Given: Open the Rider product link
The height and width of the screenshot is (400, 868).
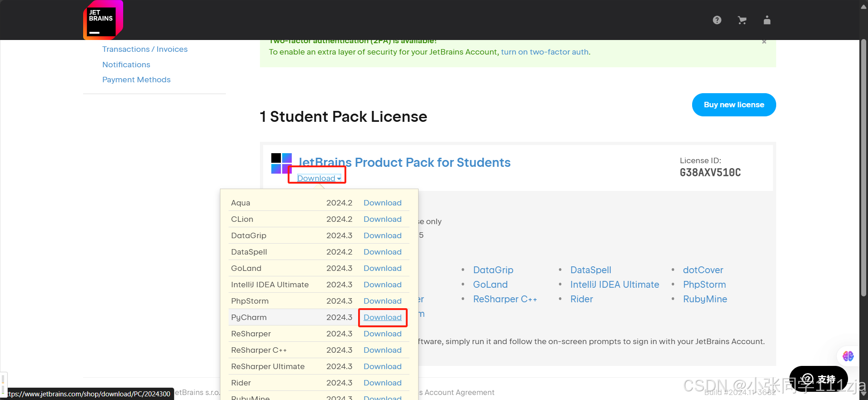Looking at the screenshot, I should (582, 299).
